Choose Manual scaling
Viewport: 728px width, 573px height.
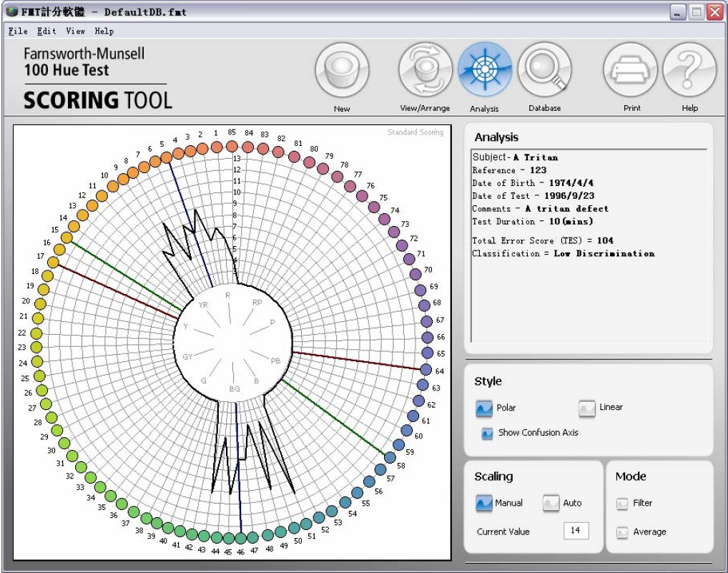pyautogui.click(x=484, y=504)
